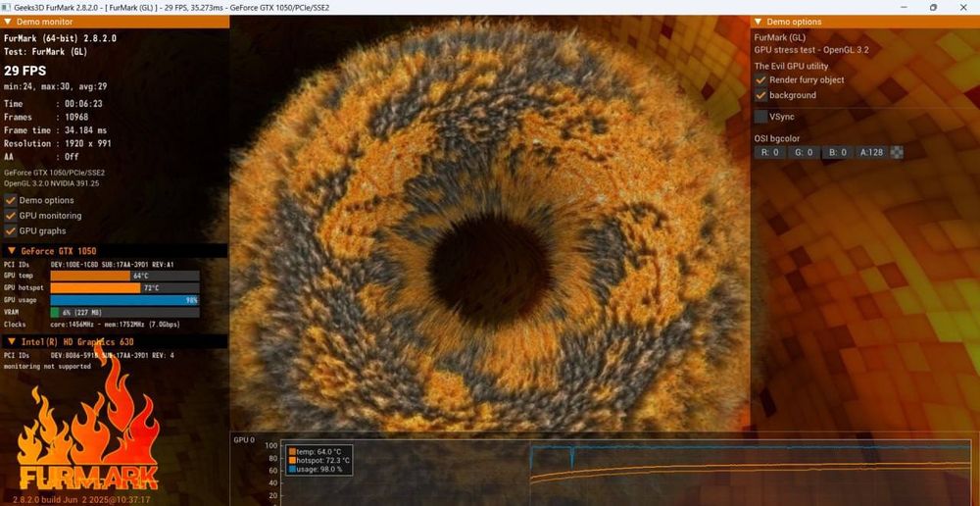Restore down the FurMark window
The image size is (980, 506).
[933, 8]
